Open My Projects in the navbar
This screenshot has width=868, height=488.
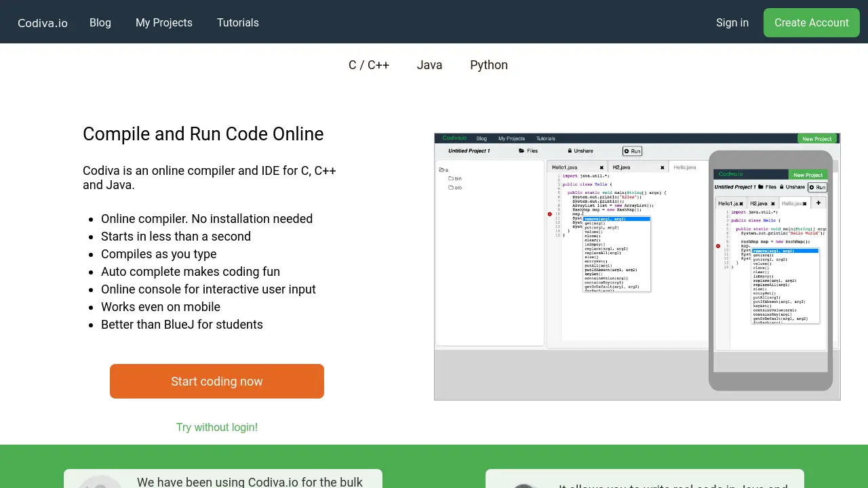[x=164, y=22]
